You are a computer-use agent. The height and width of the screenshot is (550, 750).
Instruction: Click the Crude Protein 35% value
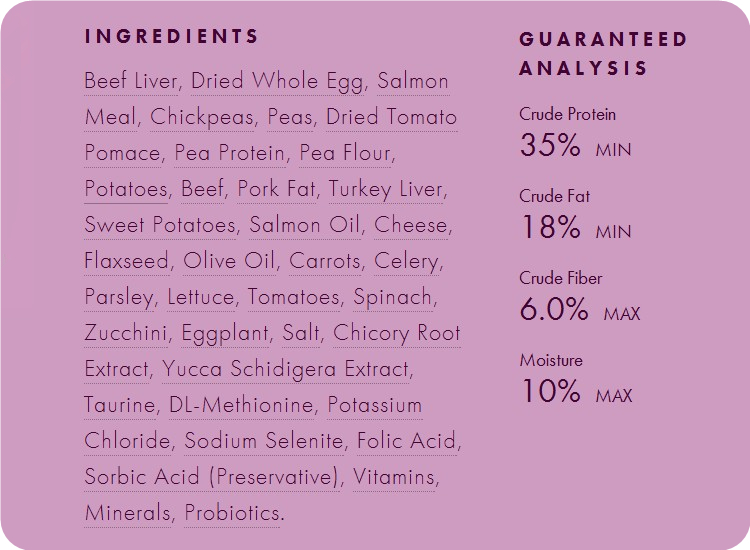(x=550, y=144)
